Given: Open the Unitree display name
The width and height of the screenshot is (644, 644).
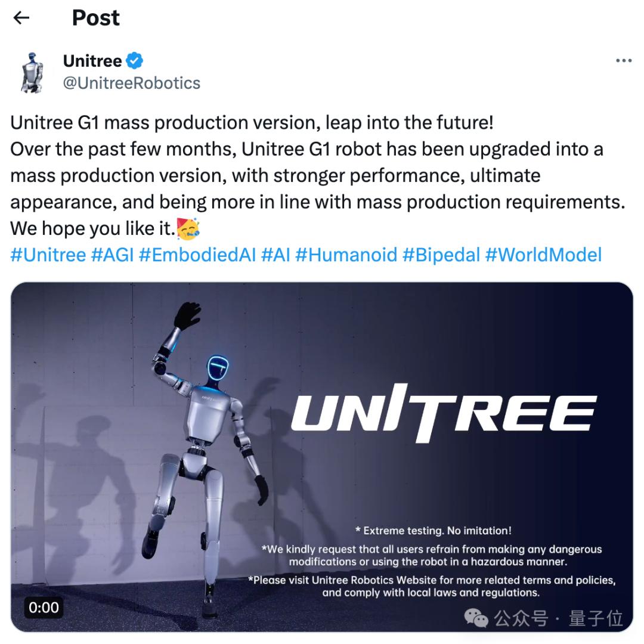Looking at the screenshot, I should click(92, 61).
